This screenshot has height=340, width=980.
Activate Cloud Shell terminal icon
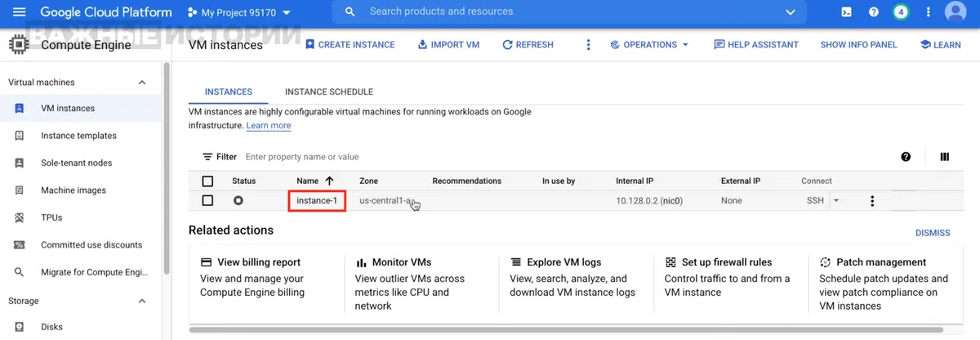[847, 12]
